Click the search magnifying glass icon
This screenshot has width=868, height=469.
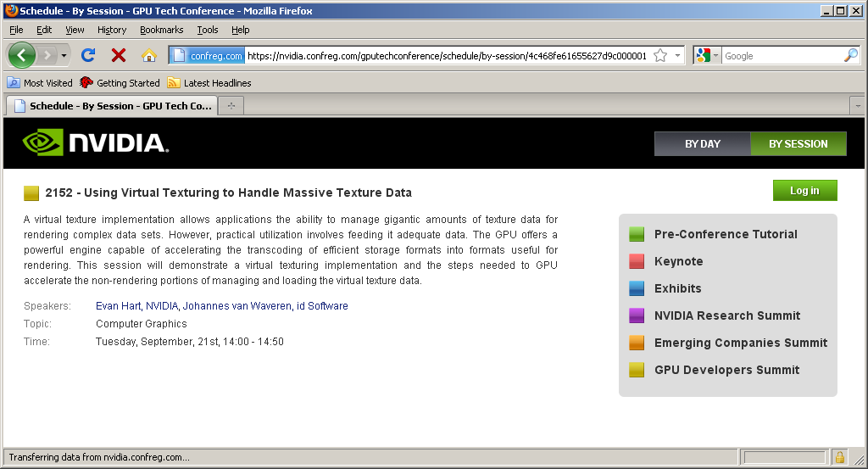850,56
